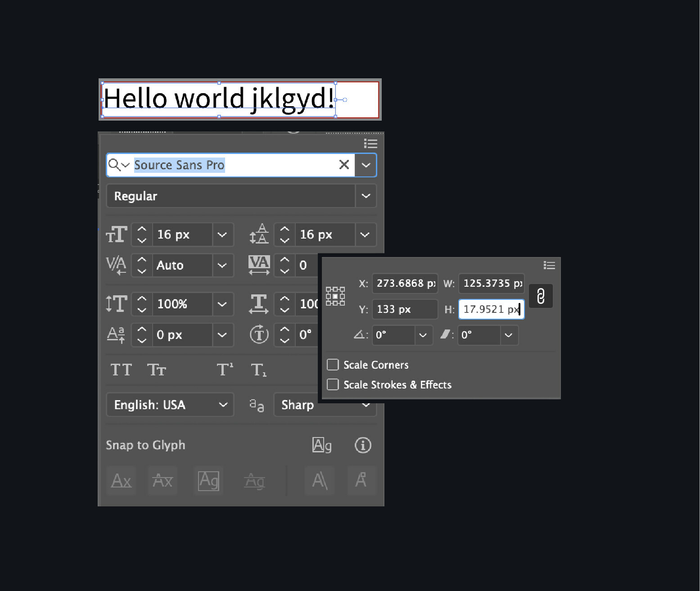Image resolution: width=700 pixels, height=591 pixels.
Task: Toggle snap to angular guides option
Action: tap(320, 480)
